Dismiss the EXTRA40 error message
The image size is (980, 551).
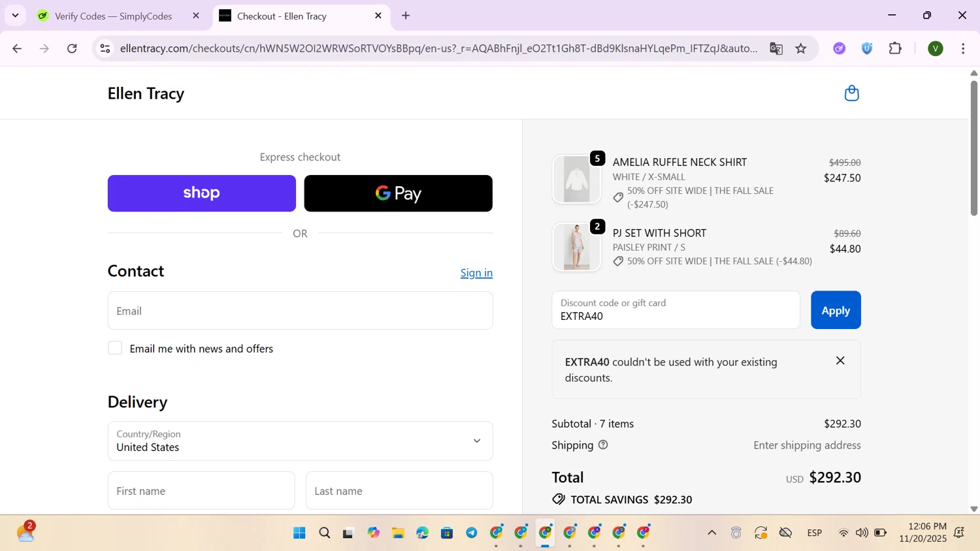tap(840, 360)
